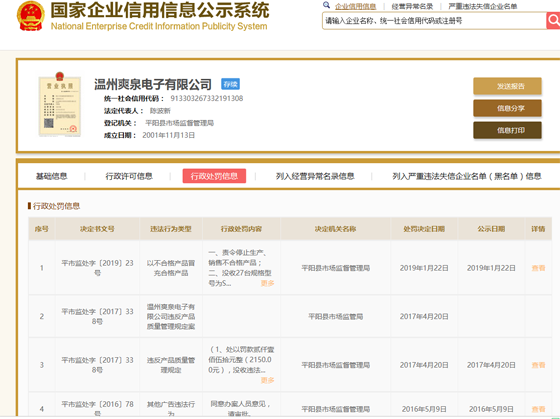Click 以不合格产品冒充合格产品 violation cell
Image resolution: width=560 pixels, height=419 pixels.
click(x=171, y=268)
